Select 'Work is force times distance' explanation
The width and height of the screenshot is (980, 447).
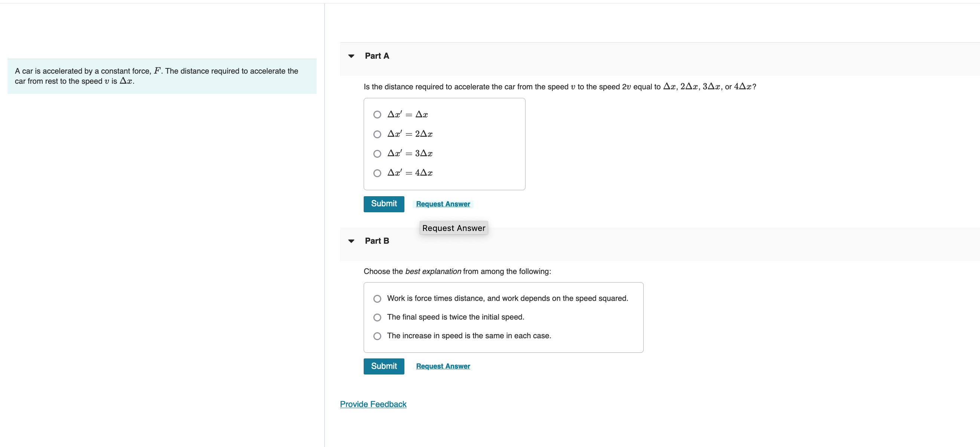(377, 299)
